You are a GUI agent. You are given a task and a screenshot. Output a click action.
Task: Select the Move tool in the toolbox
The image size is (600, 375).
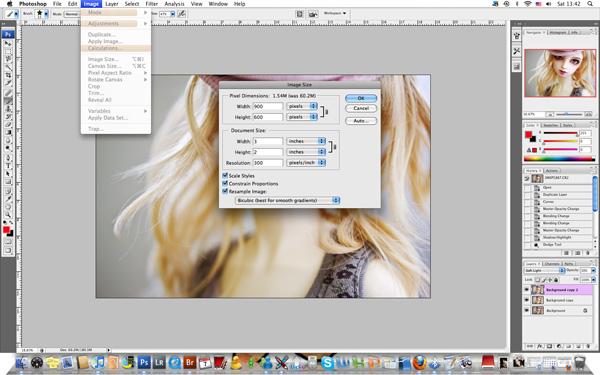[x=8, y=43]
